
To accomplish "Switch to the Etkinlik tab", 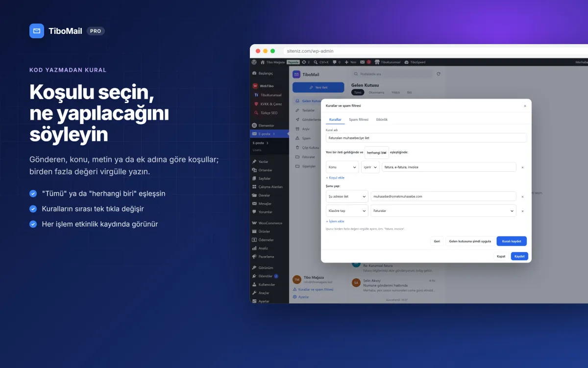I will pos(382,120).
